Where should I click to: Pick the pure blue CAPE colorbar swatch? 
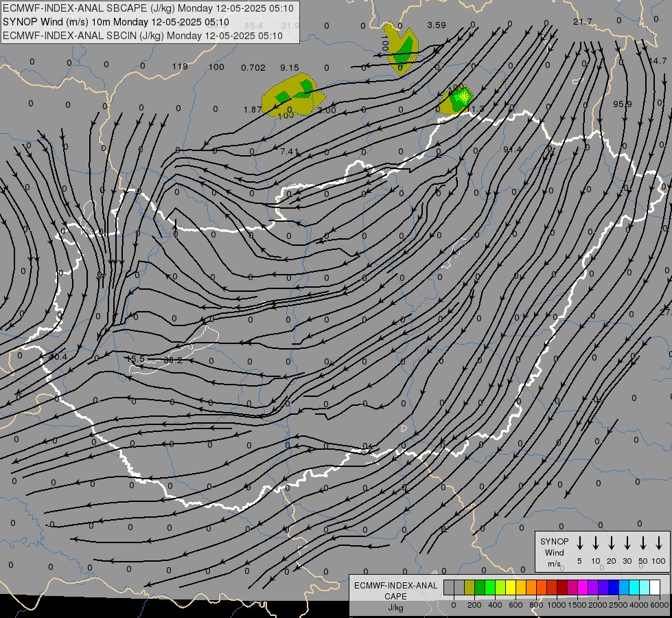[614, 587]
